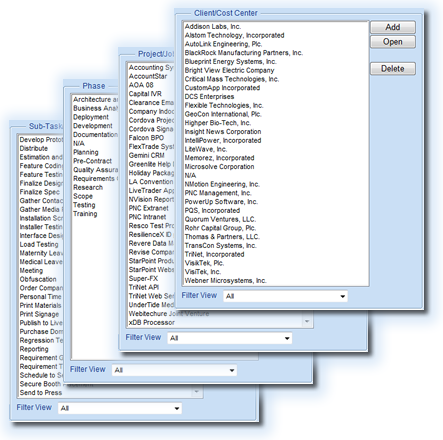The height and width of the screenshot is (440, 443).
Task: Select Quorum Ventures, LLC.
Action: (x=220, y=219)
